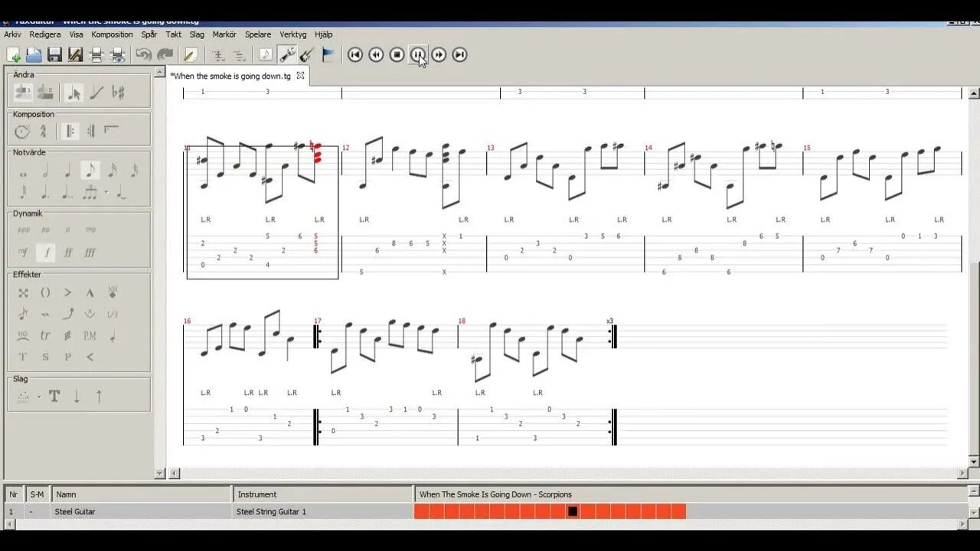Screen dimensions: 980x551
Task: Open the time signature icon
Action: (44, 132)
